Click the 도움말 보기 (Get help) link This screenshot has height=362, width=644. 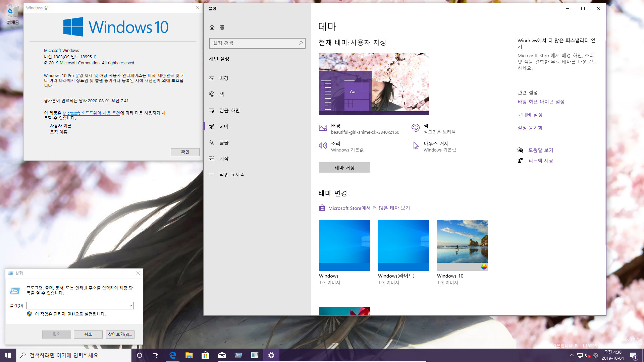(x=541, y=150)
